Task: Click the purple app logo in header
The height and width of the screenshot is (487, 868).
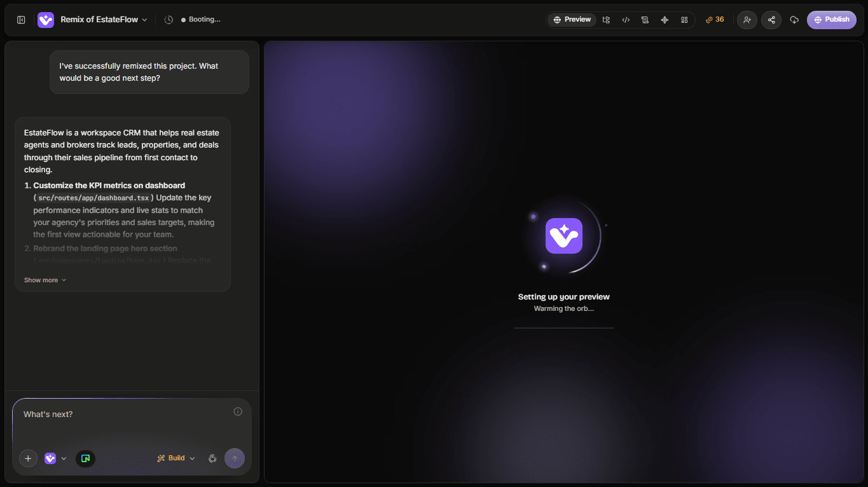Action: tap(46, 20)
